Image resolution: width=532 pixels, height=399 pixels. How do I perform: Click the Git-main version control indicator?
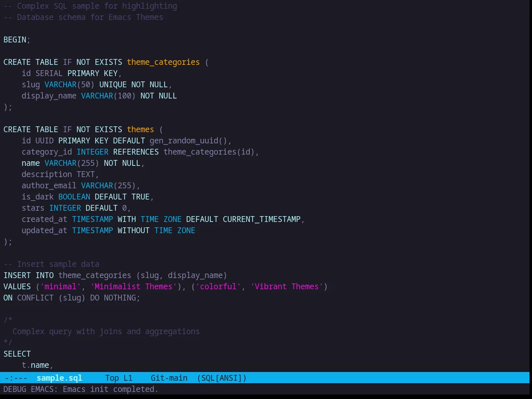pos(169,378)
